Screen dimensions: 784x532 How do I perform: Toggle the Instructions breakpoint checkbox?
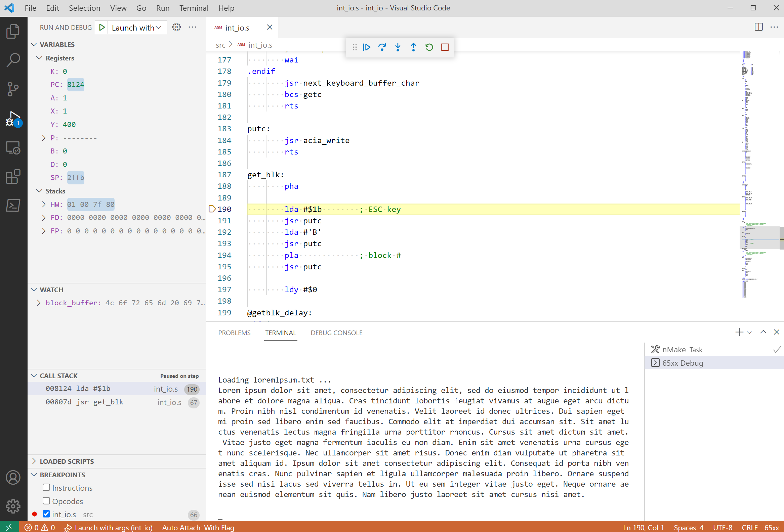(46, 487)
